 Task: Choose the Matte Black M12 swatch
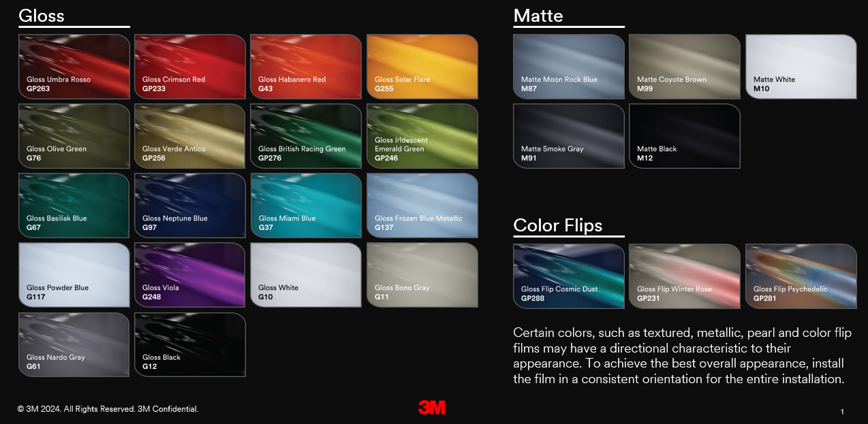click(685, 136)
